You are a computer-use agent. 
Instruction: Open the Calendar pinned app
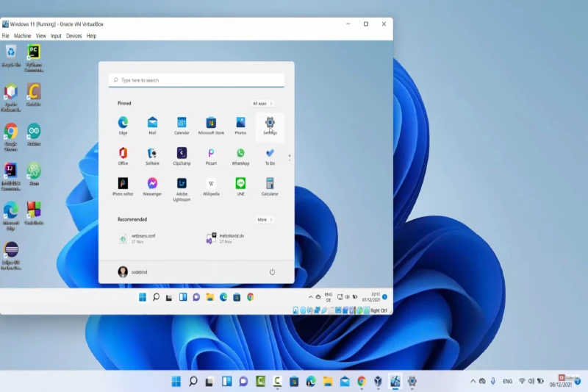click(182, 126)
